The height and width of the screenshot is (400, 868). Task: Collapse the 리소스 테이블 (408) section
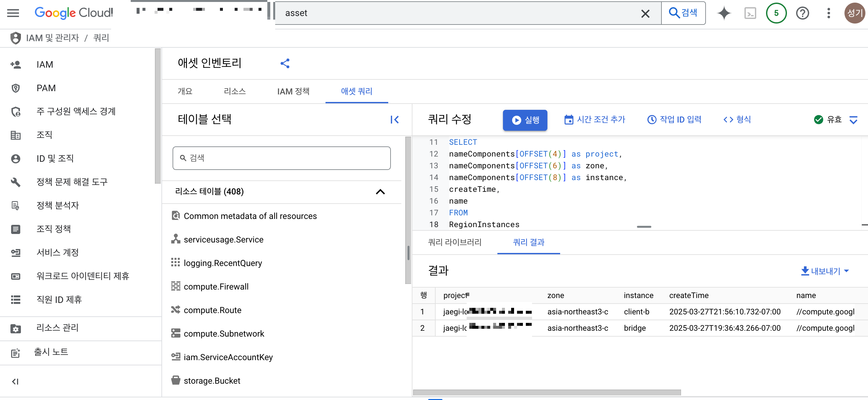[x=380, y=192]
